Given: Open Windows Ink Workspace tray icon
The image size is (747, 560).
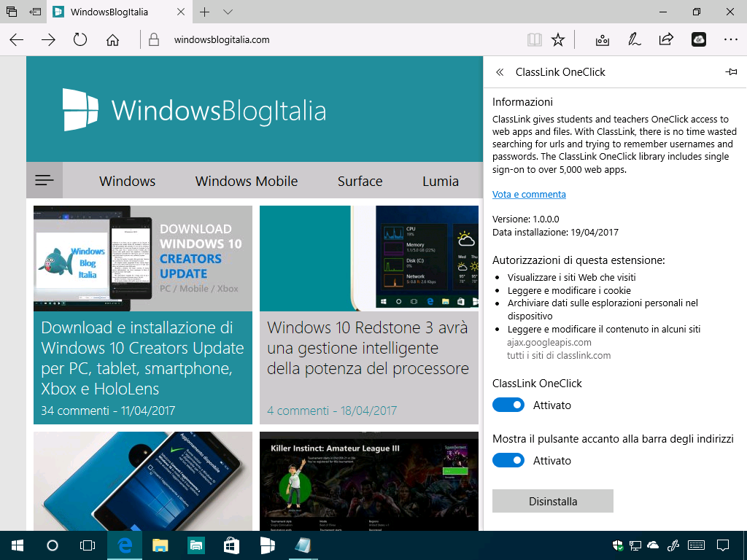Looking at the screenshot, I should (673, 545).
